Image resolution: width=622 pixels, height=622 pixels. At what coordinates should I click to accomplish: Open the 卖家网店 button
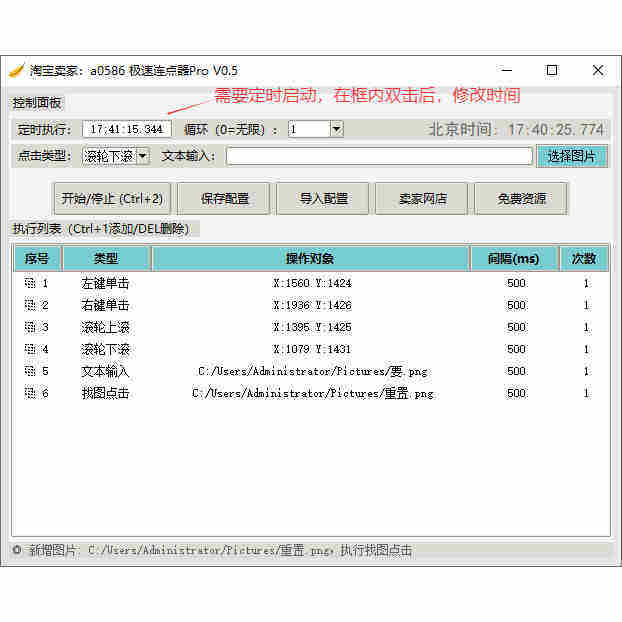click(x=422, y=198)
